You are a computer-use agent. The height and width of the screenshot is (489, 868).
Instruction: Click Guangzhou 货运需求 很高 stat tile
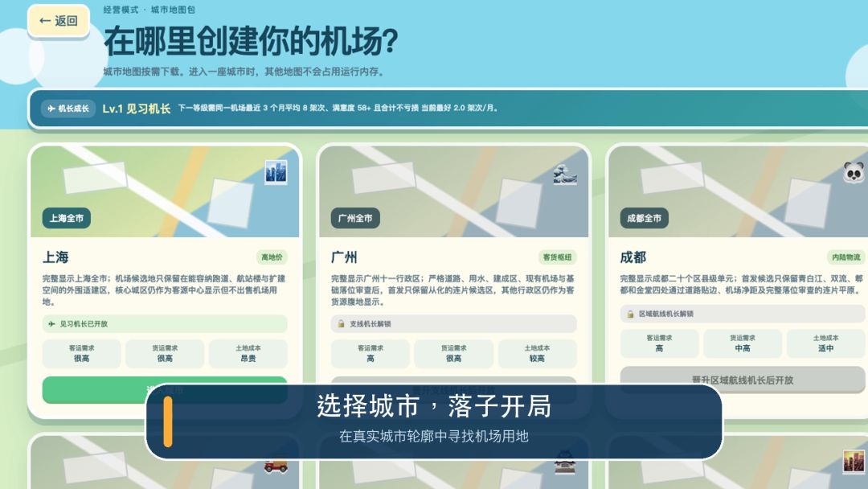[x=454, y=353]
